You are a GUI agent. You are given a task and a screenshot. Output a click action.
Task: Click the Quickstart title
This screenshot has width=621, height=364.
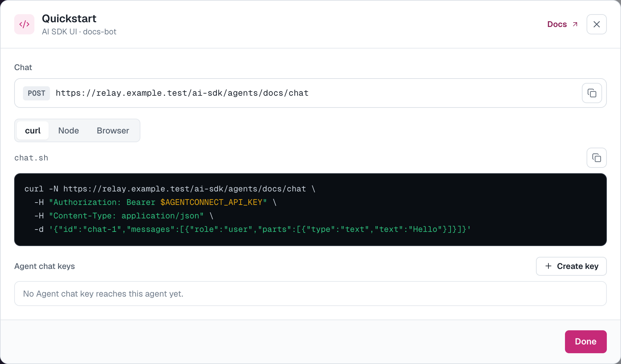click(69, 19)
